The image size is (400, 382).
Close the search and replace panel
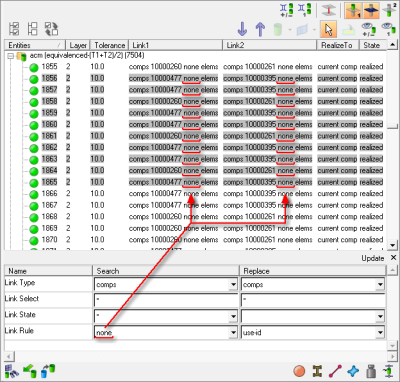393,258
